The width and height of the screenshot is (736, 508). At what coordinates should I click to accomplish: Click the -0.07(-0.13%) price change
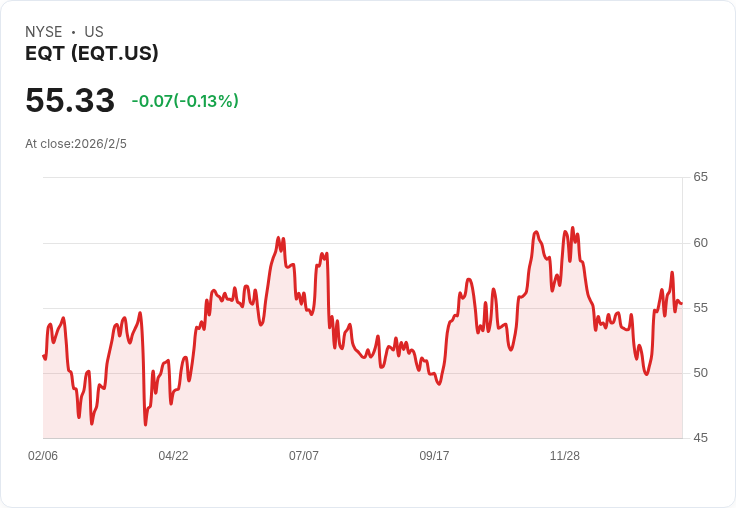coord(185,101)
